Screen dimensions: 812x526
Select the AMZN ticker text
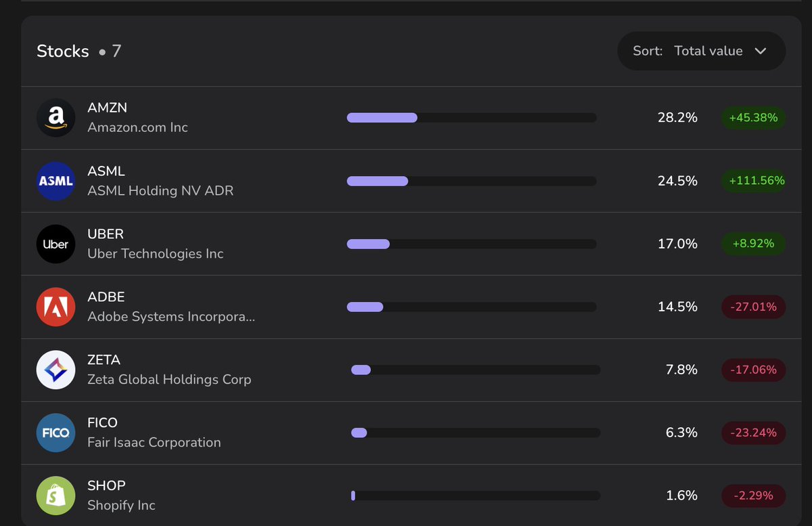coord(108,108)
